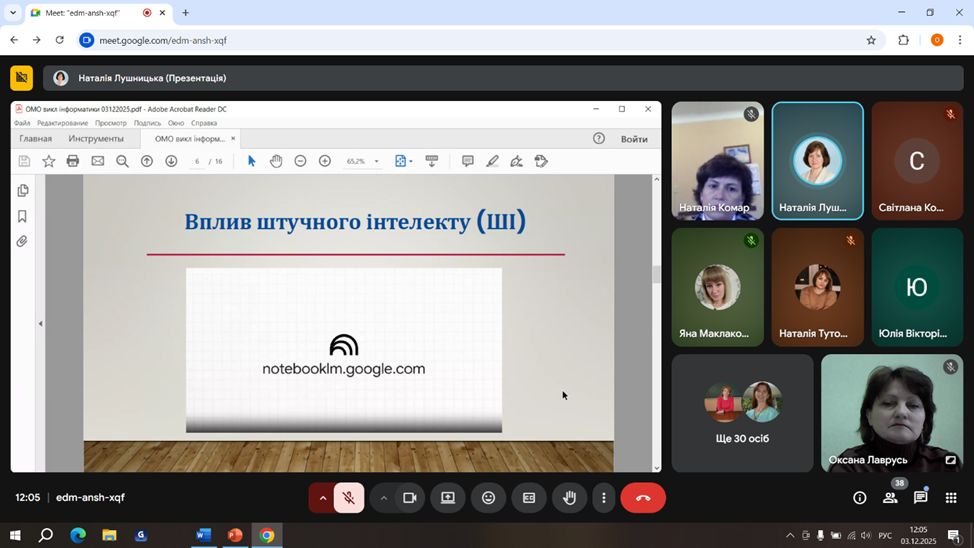The image size is (974, 548).
Task: Expand audio settings chevron next to microphone
Action: 322,498
